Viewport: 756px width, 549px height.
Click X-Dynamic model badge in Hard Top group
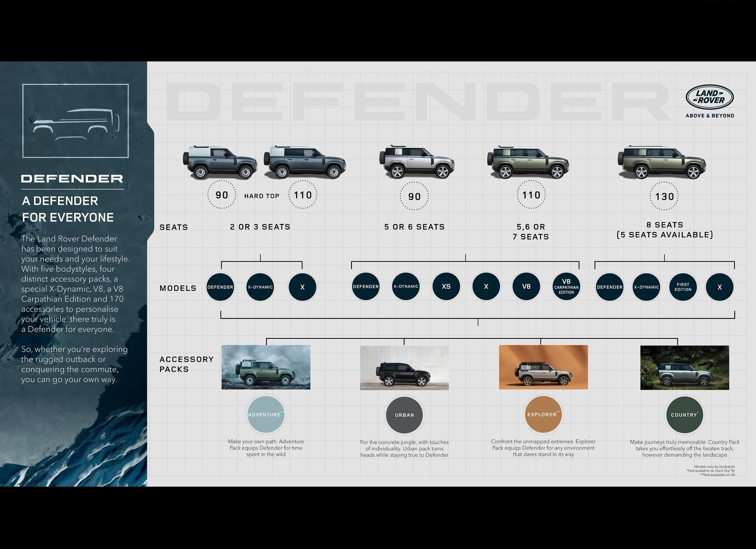coord(260,287)
